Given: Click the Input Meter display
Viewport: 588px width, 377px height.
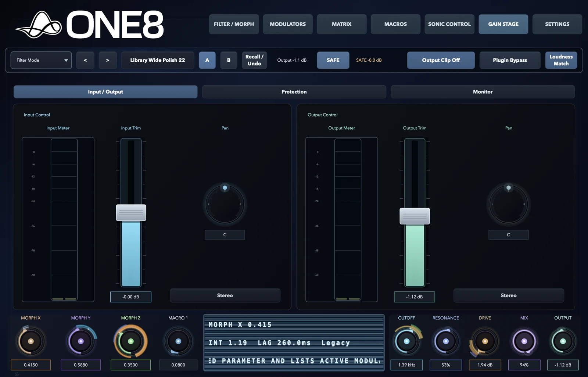Looking at the screenshot, I should 58,220.
